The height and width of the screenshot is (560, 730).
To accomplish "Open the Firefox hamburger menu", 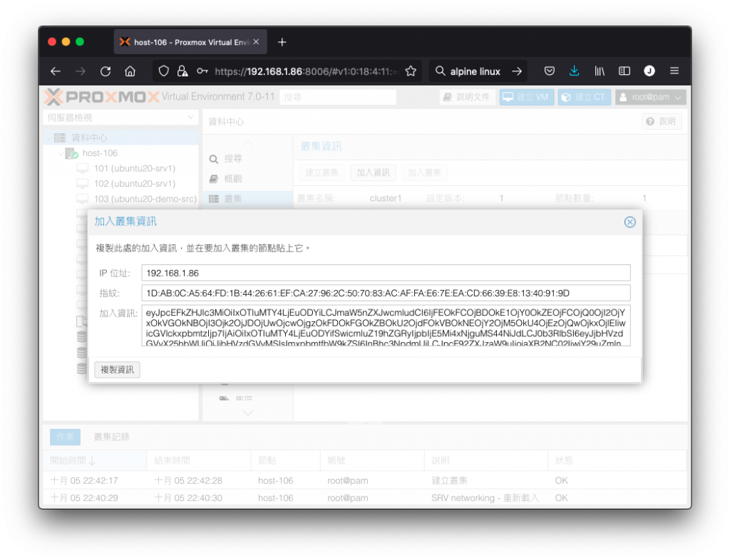I will pyautogui.click(x=674, y=71).
